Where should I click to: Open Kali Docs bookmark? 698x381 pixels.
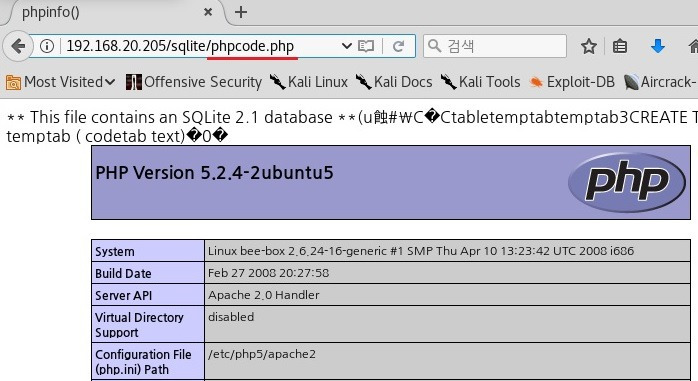tap(394, 82)
